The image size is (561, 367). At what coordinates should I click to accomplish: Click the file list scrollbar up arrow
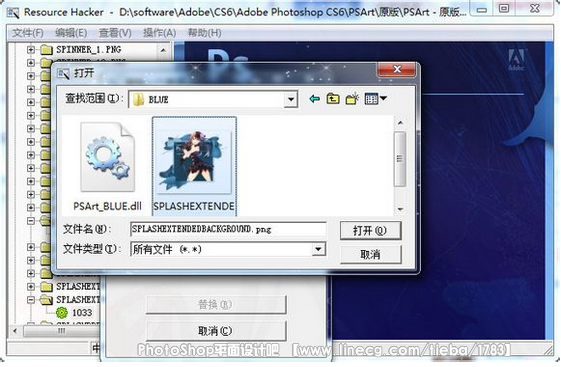(400, 123)
